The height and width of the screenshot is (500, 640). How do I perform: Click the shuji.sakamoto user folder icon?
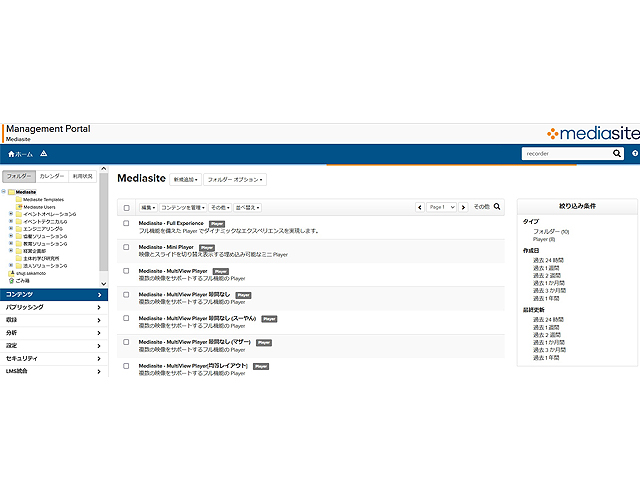pos(11,273)
